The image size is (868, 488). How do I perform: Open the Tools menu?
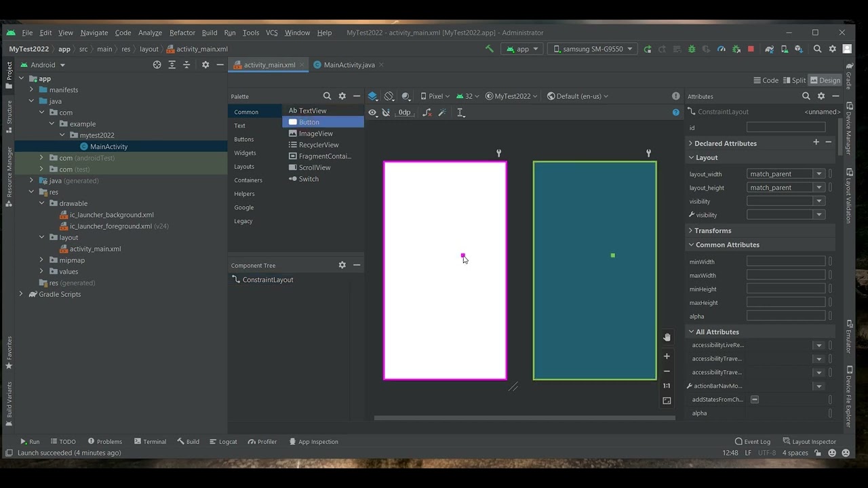coord(251,33)
